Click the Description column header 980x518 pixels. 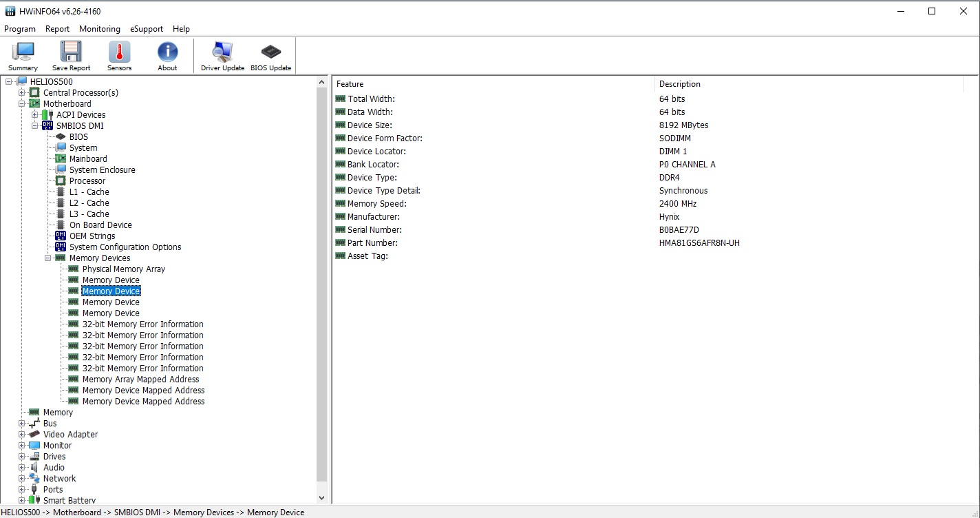(x=809, y=84)
